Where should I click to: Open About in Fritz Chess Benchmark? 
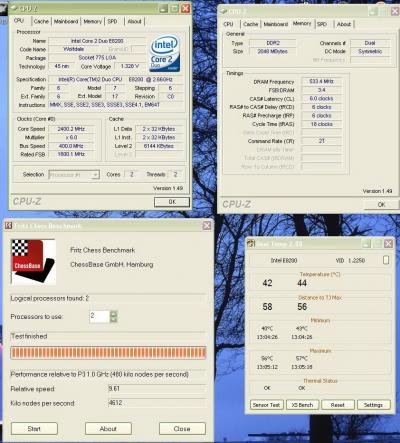(108, 429)
